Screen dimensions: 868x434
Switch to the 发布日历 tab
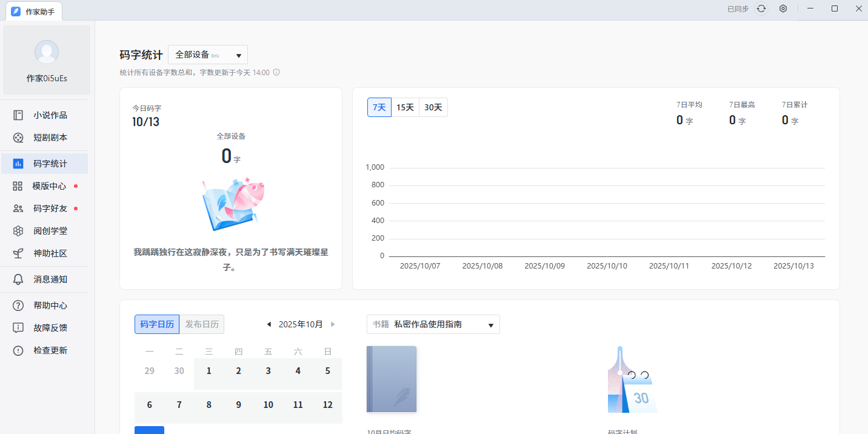tap(201, 324)
